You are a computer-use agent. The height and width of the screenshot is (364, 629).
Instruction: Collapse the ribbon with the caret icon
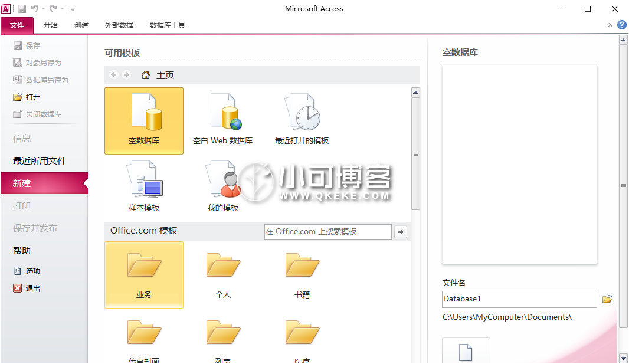609,25
